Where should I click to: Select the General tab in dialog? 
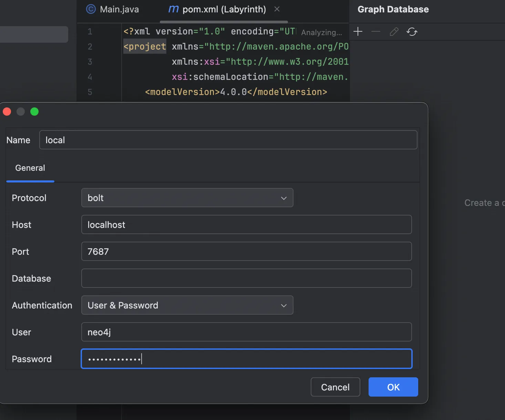pos(30,168)
